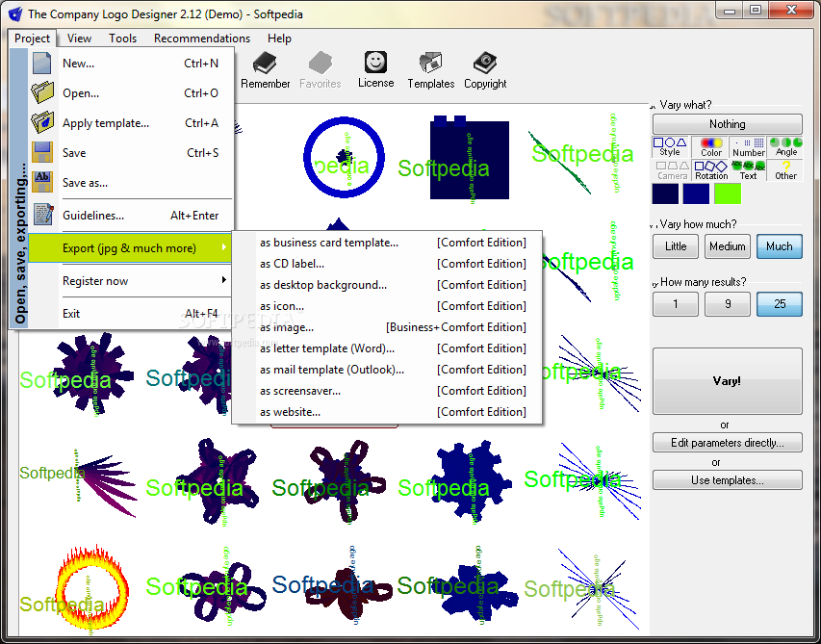Screen dimensions: 821x644
Task: Select the Angle vary option icon
Action: [786, 146]
